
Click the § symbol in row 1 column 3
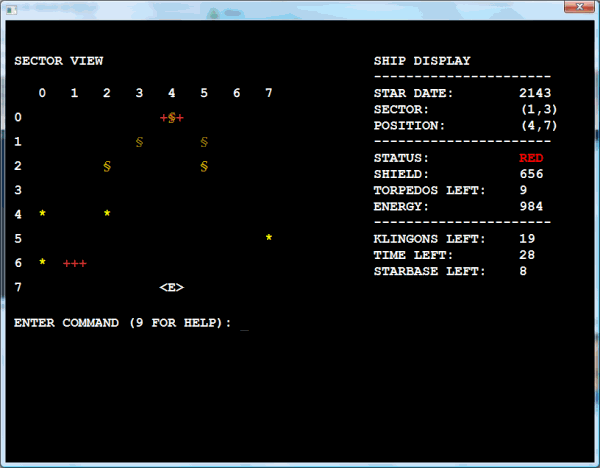[139, 142]
